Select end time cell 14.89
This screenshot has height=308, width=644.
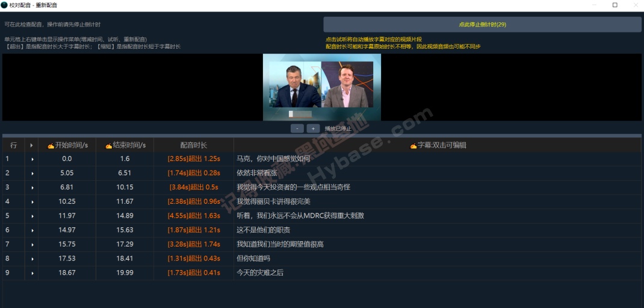(x=125, y=216)
